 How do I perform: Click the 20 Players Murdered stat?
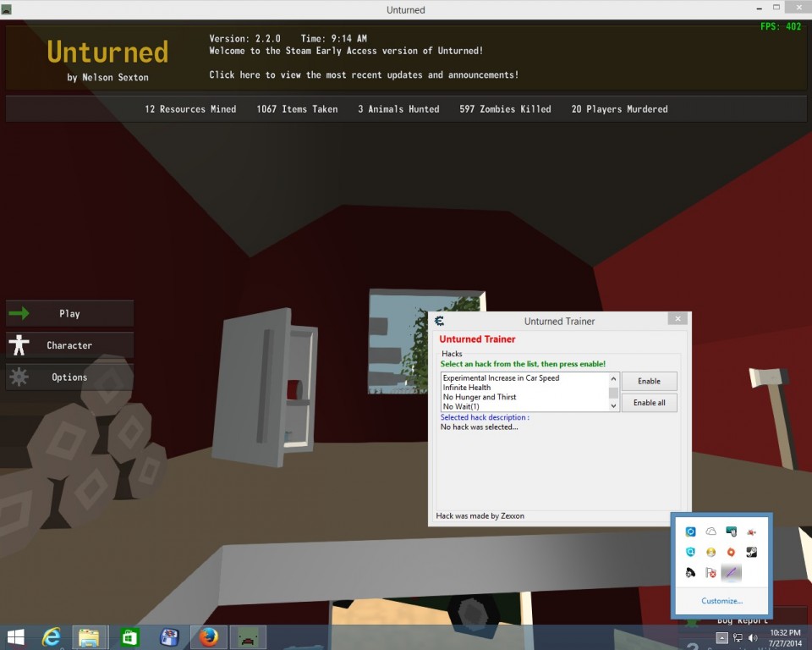619,109
